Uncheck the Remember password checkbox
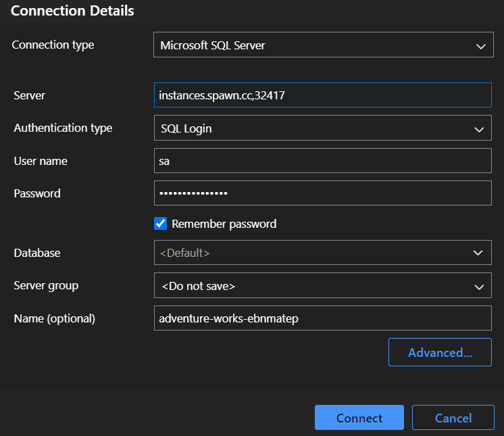504x436 pixels. tap(160, 224)
